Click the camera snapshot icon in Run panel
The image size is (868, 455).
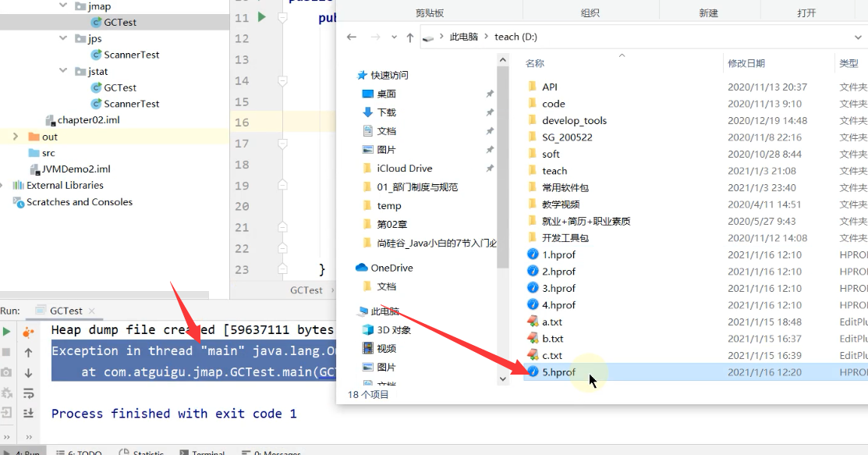[x=7, y=372]
